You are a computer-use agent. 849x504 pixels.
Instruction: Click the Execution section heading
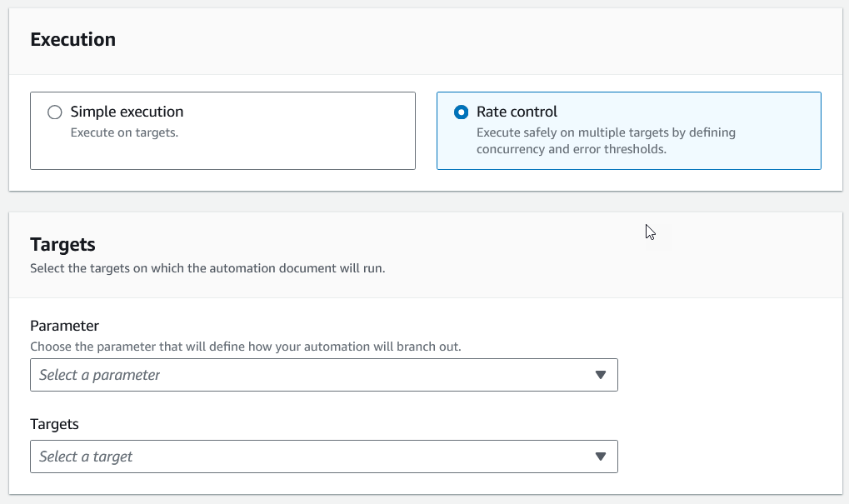72,39
